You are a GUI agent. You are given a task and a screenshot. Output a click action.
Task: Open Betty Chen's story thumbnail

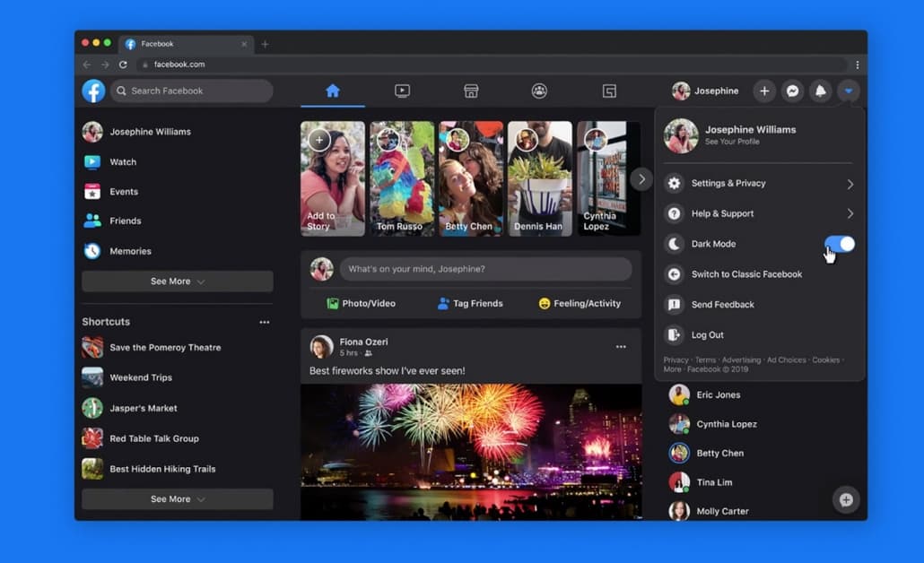click(470, 178)
